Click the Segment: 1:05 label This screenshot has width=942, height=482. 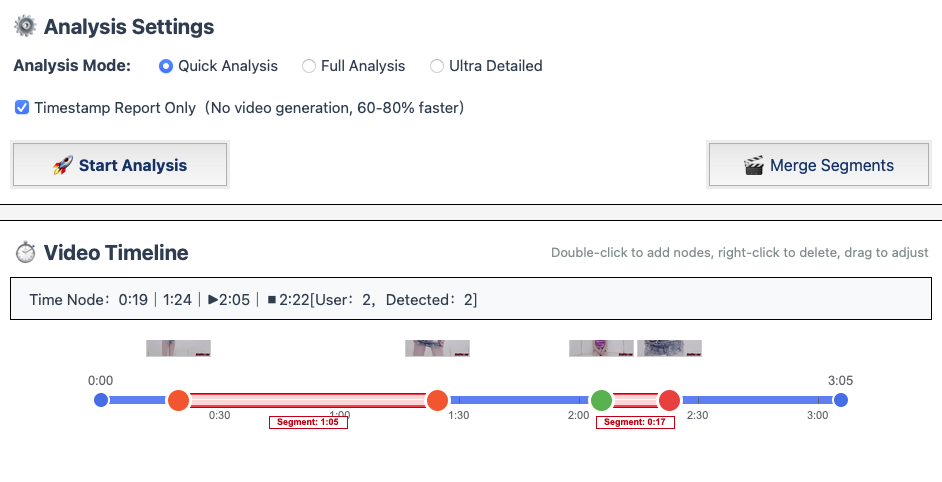(308, 422)
